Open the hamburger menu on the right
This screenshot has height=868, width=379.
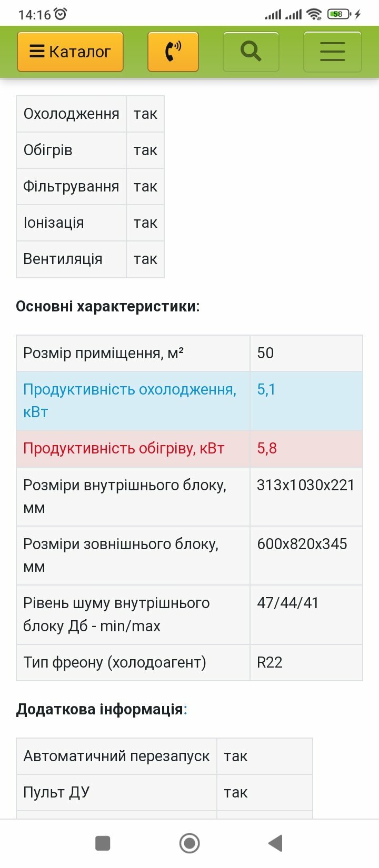click(x=333, y=52)
